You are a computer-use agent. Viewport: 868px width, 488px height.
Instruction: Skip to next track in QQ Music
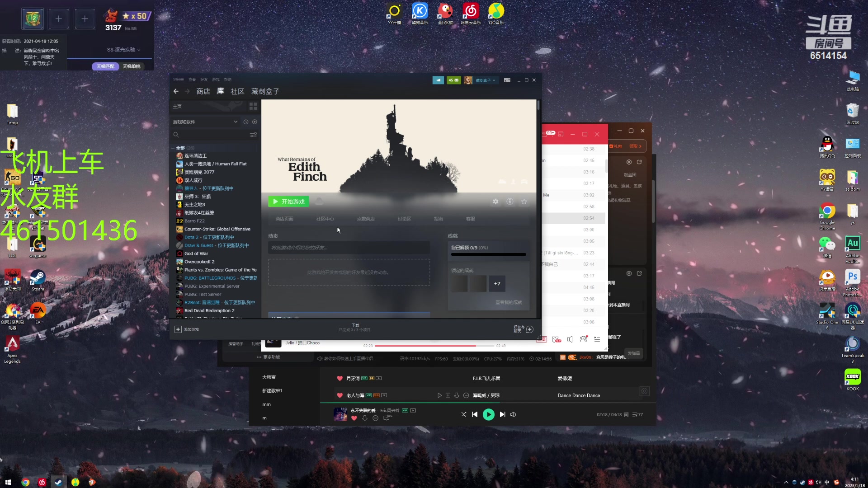(x=502, y=414)
